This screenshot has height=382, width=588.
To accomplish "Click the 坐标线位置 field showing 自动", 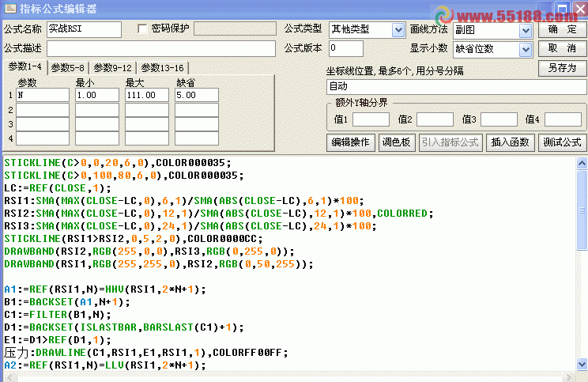I will tap(456, 87).
